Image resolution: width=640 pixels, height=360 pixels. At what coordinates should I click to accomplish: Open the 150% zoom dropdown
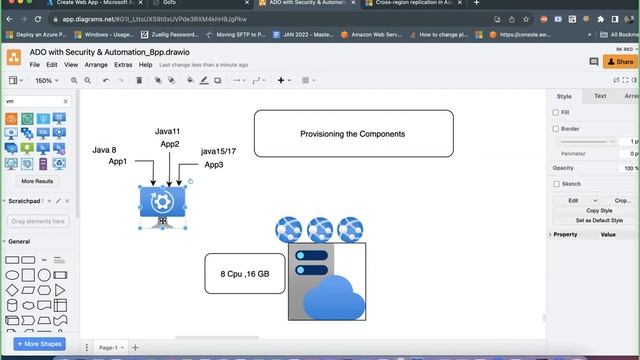[x=47, y=80]
